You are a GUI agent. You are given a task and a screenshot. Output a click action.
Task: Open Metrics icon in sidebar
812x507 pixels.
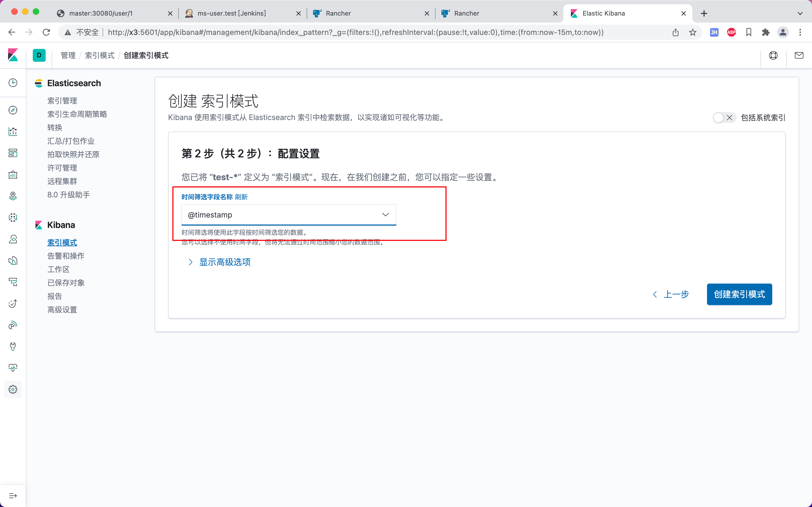point(13,239)
